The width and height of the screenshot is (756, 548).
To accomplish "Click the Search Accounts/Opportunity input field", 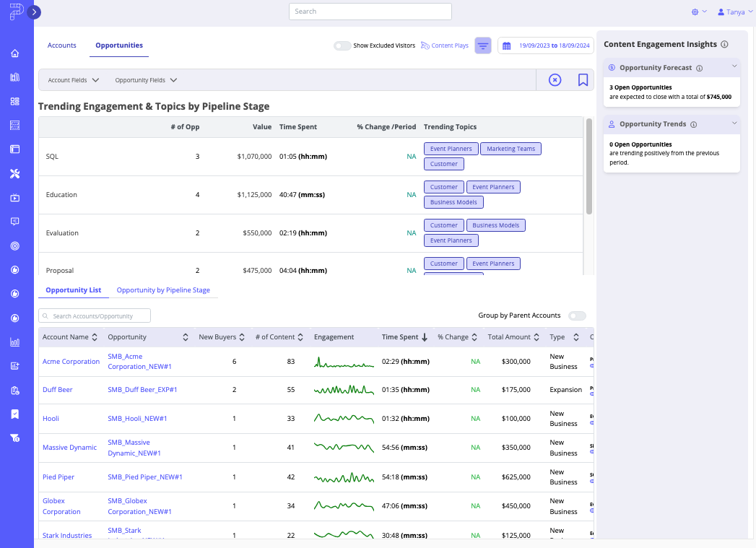I will (x=94, y=316).
